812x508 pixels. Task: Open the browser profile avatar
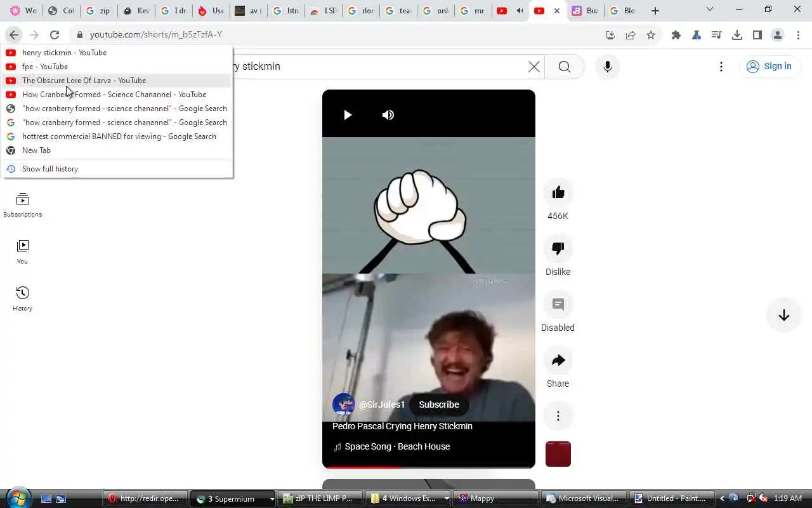click(778, 35)
